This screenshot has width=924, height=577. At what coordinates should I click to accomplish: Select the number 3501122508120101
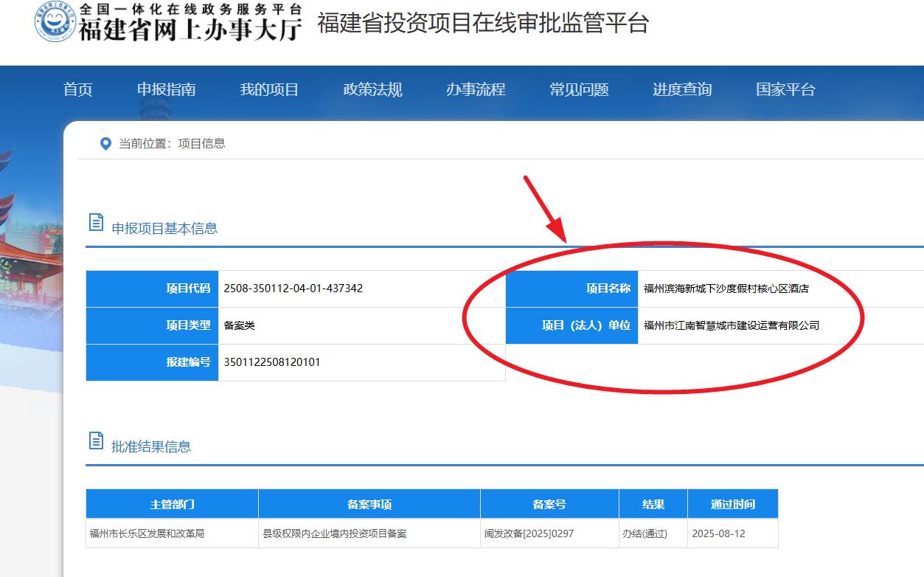point(272,362)
